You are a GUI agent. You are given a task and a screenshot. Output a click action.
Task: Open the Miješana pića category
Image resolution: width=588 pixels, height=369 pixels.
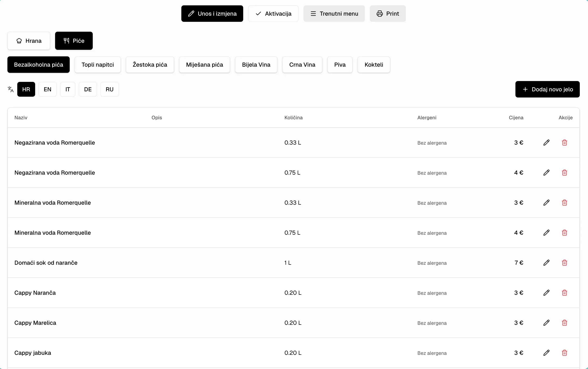[204, 65]
